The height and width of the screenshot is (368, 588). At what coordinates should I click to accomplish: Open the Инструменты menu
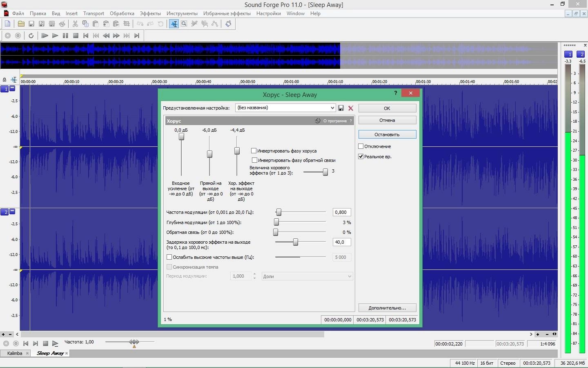tap(182, 13)
